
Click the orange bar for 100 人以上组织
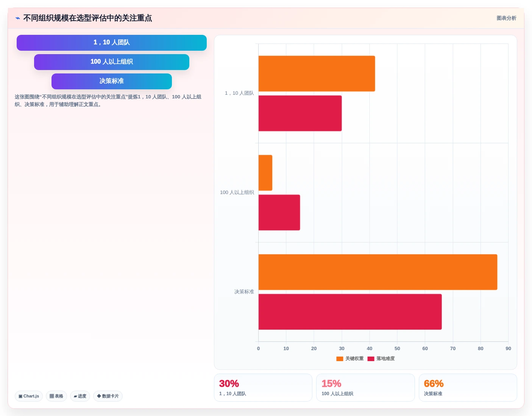coord(265,173)
